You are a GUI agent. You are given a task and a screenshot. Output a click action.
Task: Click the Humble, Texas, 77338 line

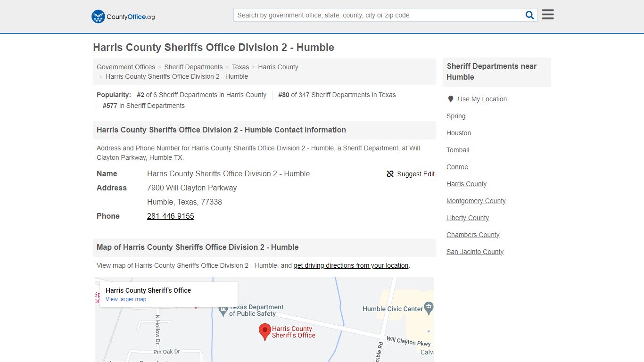pos(184,202)
